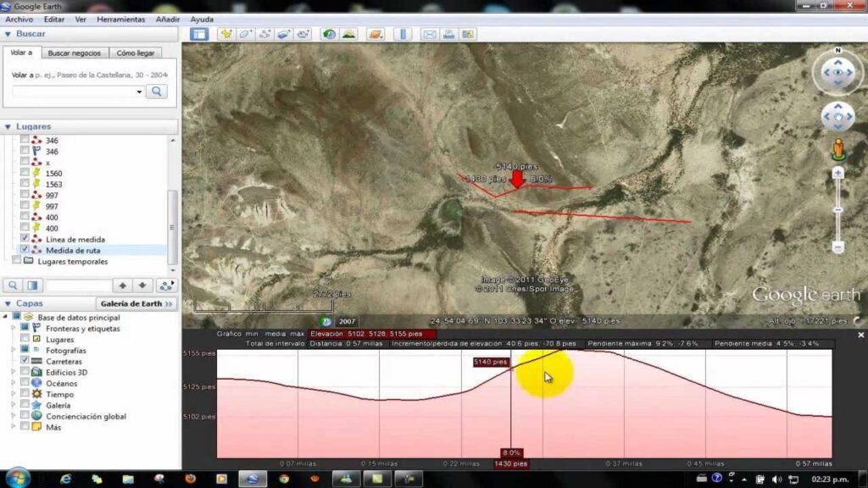
Task: Select the Add Path tool
Action: pyautogui.click(x=264, y=35)
